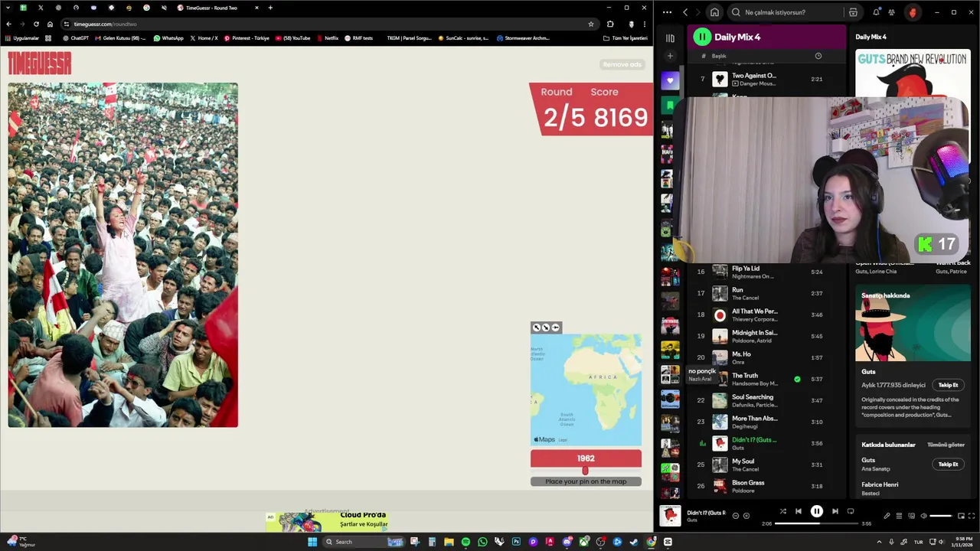Viewport: 980px width, 551px height.
Task: Add the now playing track with the plus icon
Action: click(746, 516)
